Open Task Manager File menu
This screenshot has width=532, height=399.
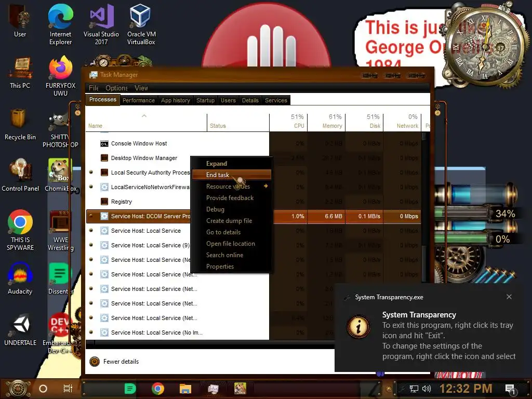pyautogui.click(x=94, y=88)
